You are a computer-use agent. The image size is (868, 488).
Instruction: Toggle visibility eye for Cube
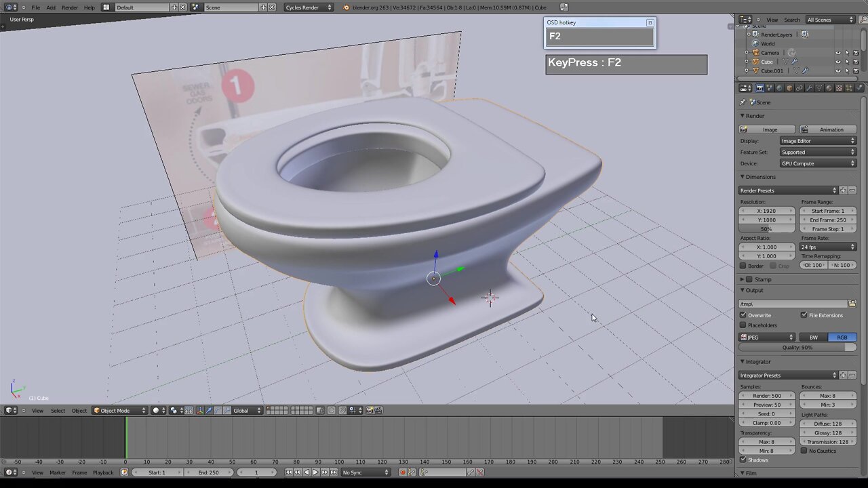tap(837, 62)
